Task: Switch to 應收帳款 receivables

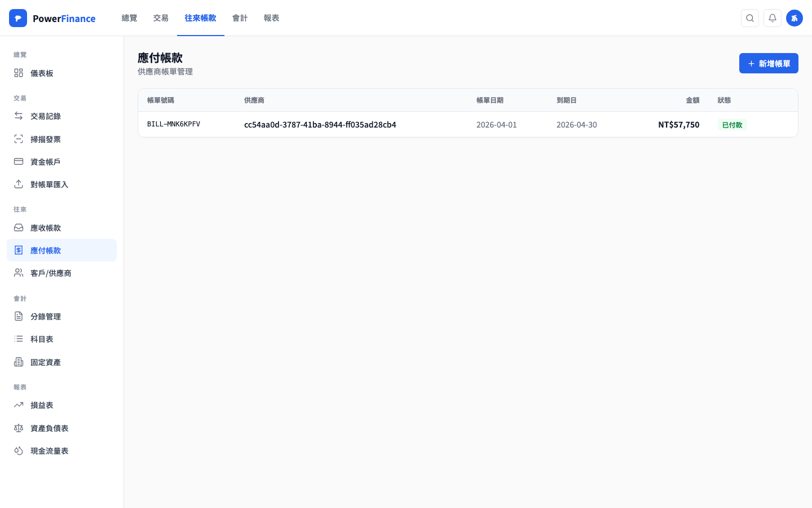Action: click(46, 227)
